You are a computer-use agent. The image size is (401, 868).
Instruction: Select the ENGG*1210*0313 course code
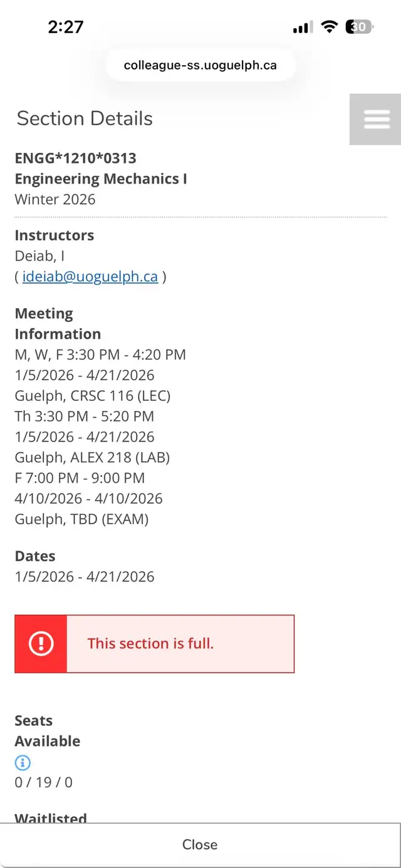click(75, 158)
